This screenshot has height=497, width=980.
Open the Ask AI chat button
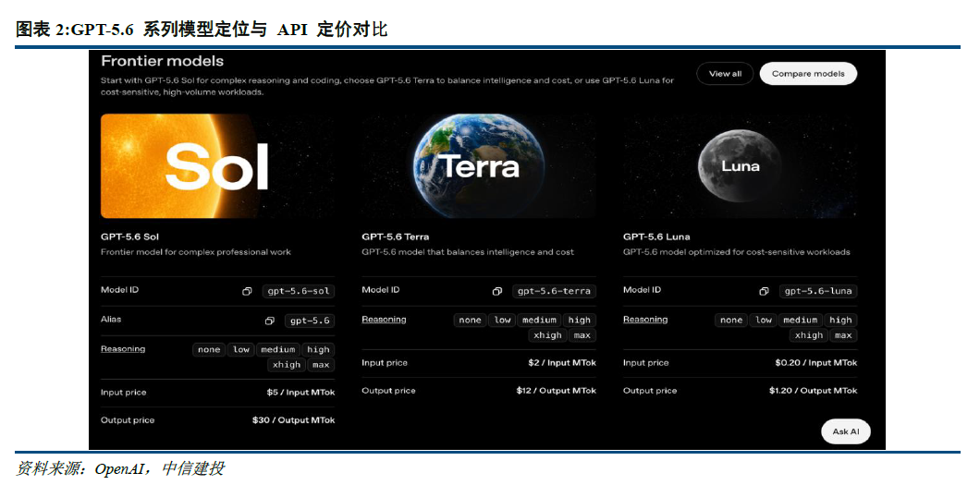846,431
